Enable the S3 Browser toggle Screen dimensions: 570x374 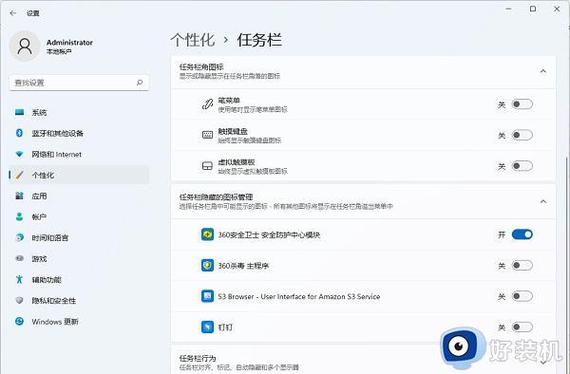[522, 296]
